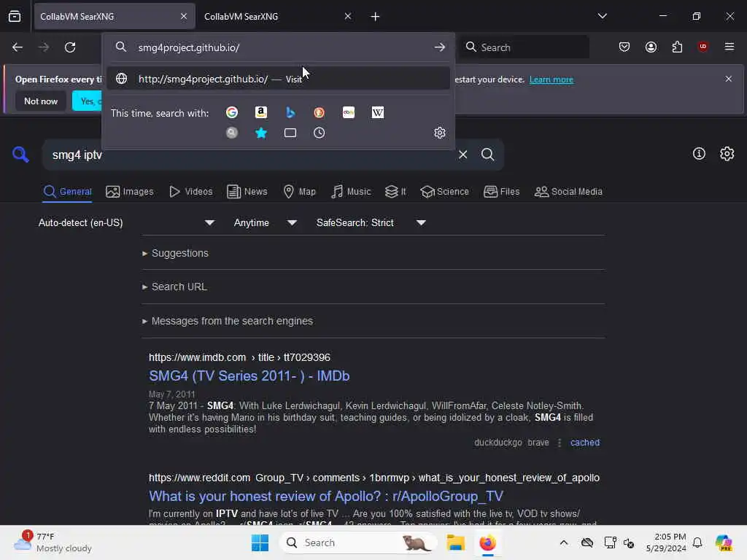List all tabs dropdown arrow
Viewport: 747px width, 560px height.
coord(603,16)
